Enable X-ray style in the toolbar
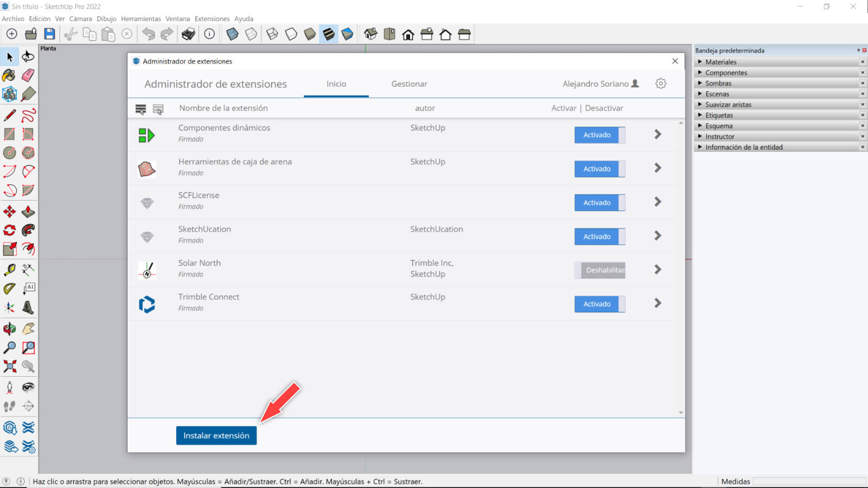The height and width of the screenshot is (488, 868). point(232,34)
